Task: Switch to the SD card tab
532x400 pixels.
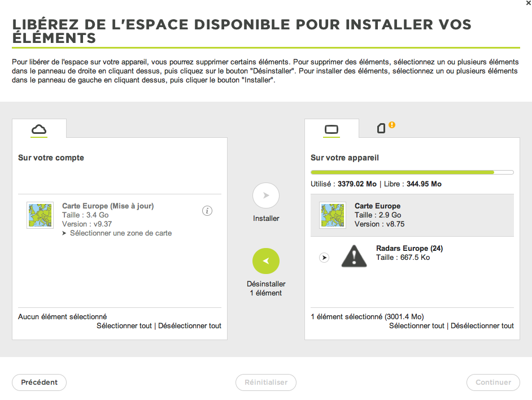Action: pos(381,128)
